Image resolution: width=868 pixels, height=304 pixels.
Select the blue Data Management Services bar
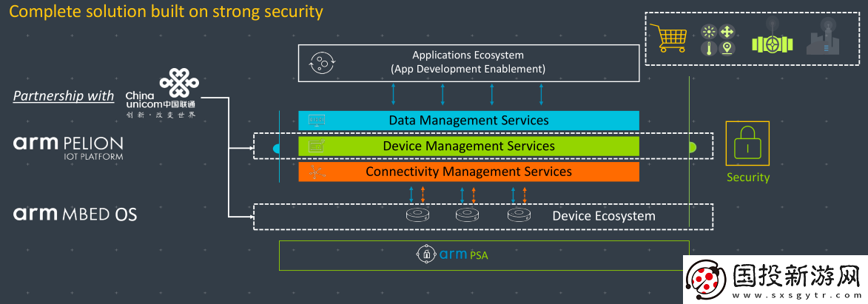point(468,121)
